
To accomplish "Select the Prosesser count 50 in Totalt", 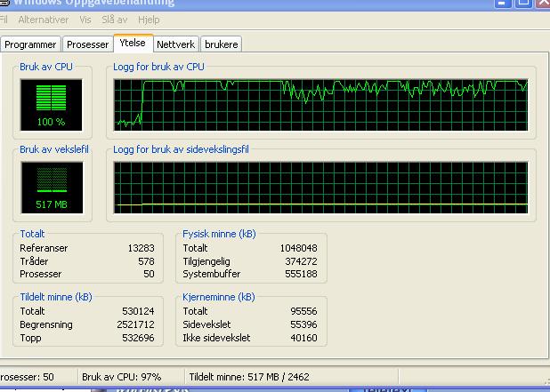I will click(149, 274).
